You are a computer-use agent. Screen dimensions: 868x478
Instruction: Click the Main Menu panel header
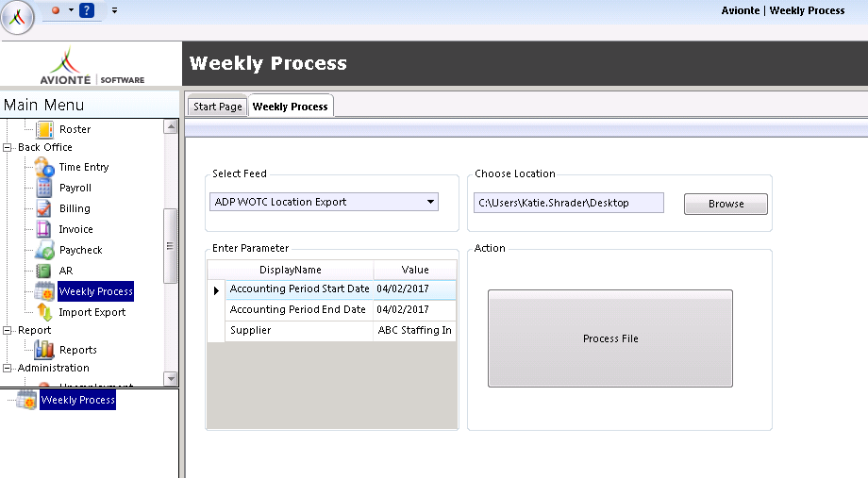90,105
